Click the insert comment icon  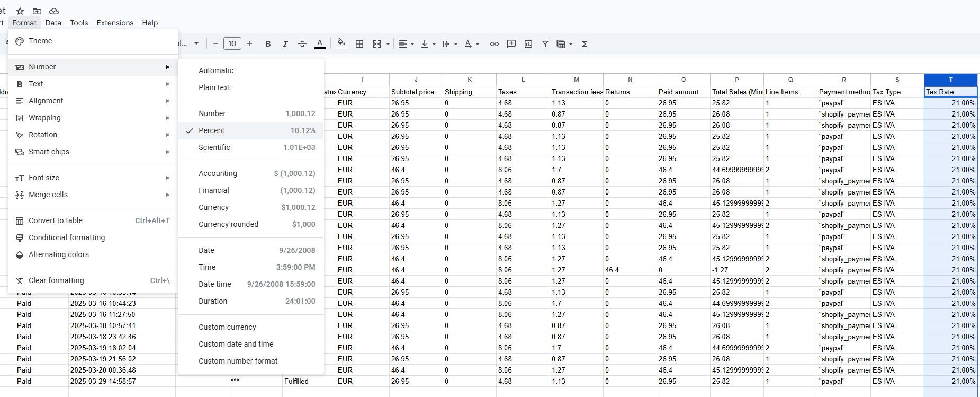511,44
